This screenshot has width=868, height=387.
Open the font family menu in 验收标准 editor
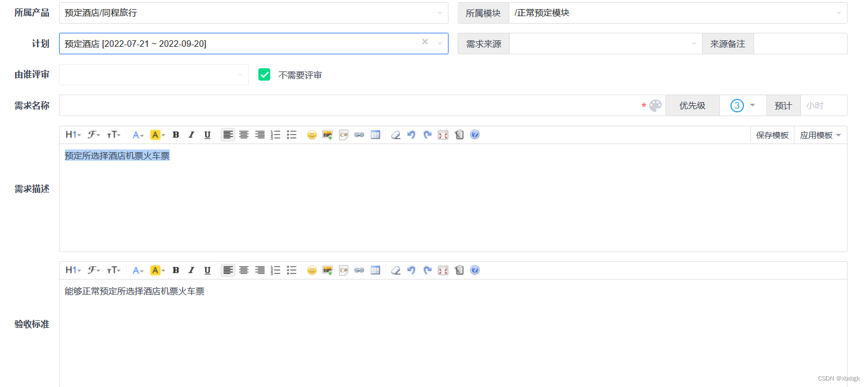click(94, 270)
